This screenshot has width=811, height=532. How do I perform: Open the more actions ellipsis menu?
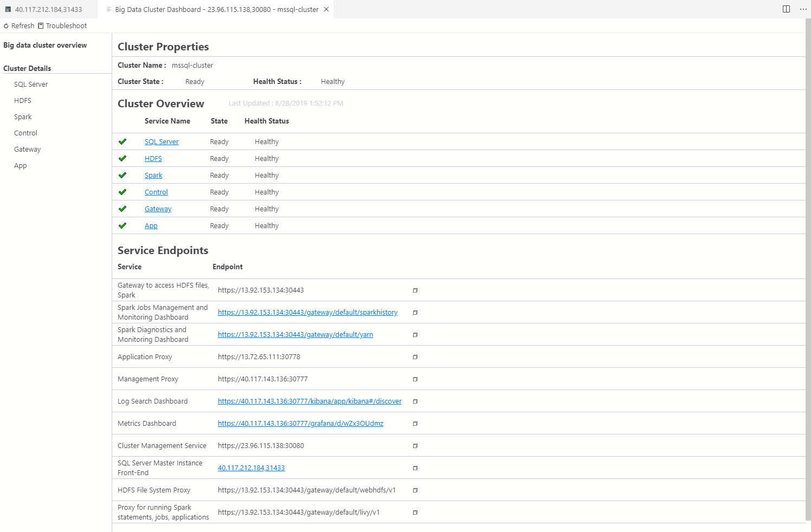pyautogui.click(x=803, y=9)
